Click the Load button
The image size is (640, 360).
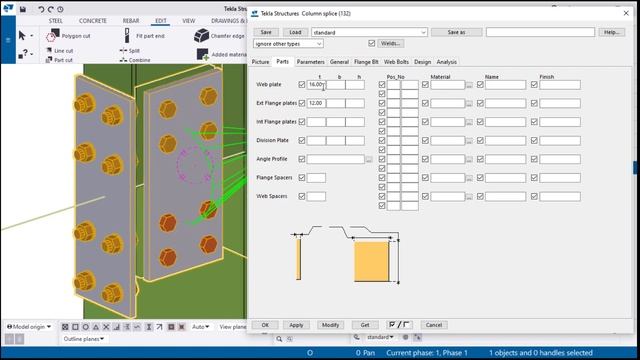point(295,32)
